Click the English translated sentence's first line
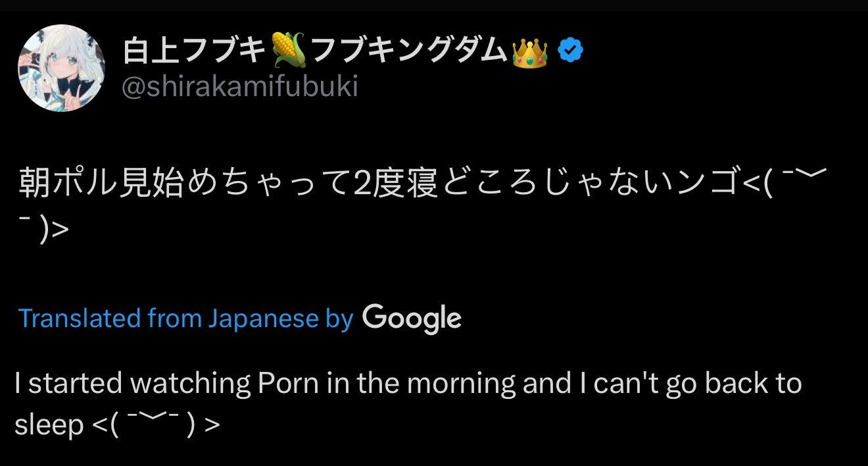 coord(408,383)
